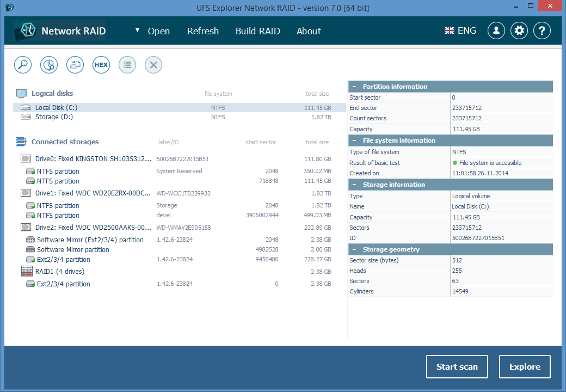The width and height of the screenshot is (566, 392).
Task: Open the settings gear icon
Action: click(519, 30)
